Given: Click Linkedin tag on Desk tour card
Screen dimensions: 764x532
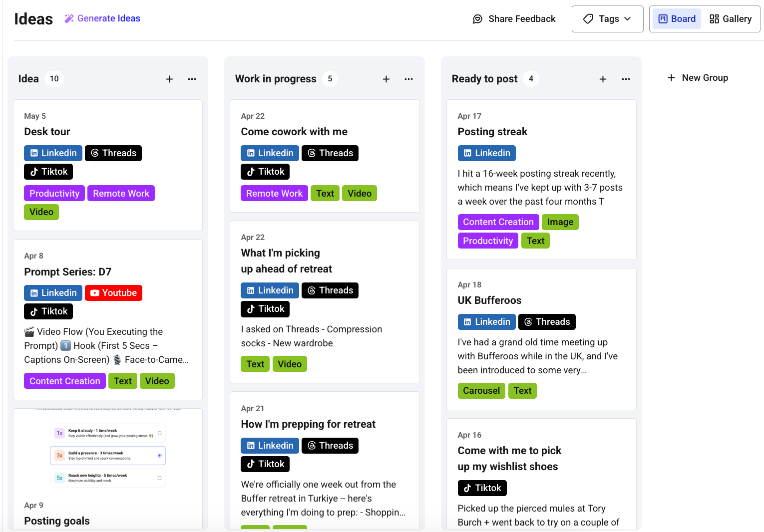Looking at the screenshot, I should point(53,153).
